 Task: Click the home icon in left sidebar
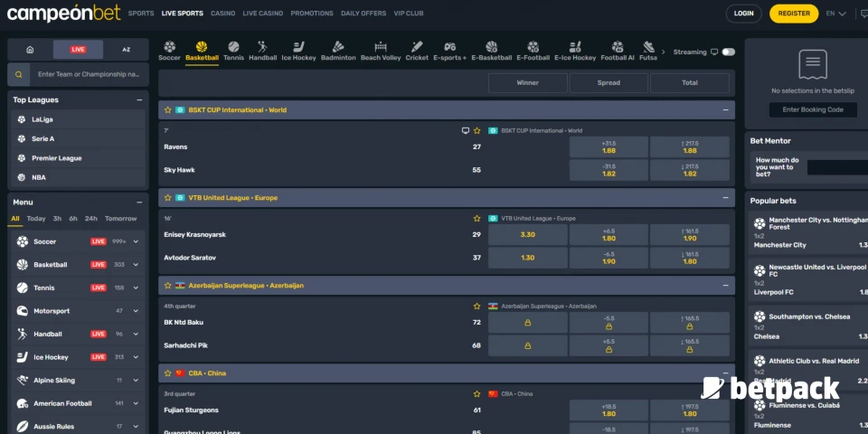click(30, 50)
